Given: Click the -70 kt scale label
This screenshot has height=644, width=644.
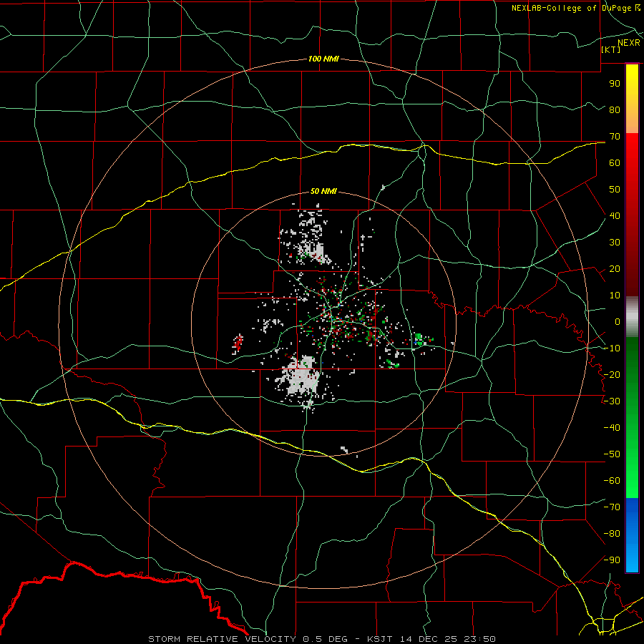Looking at the screenshot, I should coord(612,507).
